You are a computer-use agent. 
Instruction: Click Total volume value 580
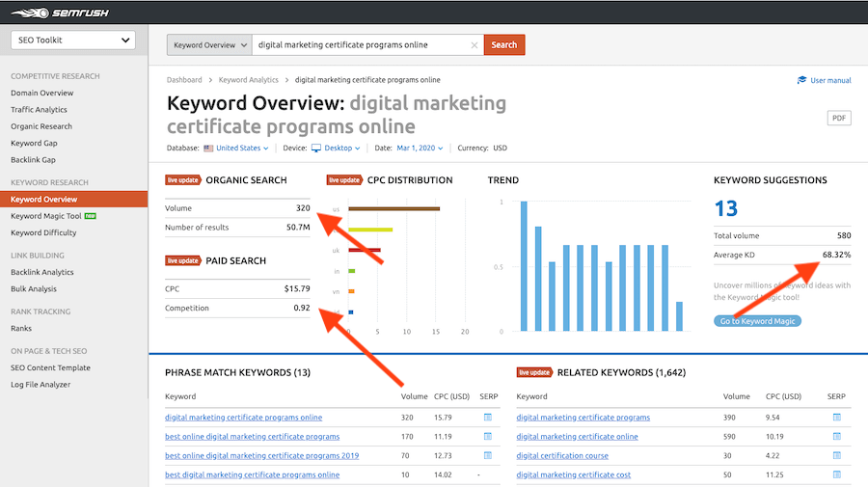pos(844,235)
